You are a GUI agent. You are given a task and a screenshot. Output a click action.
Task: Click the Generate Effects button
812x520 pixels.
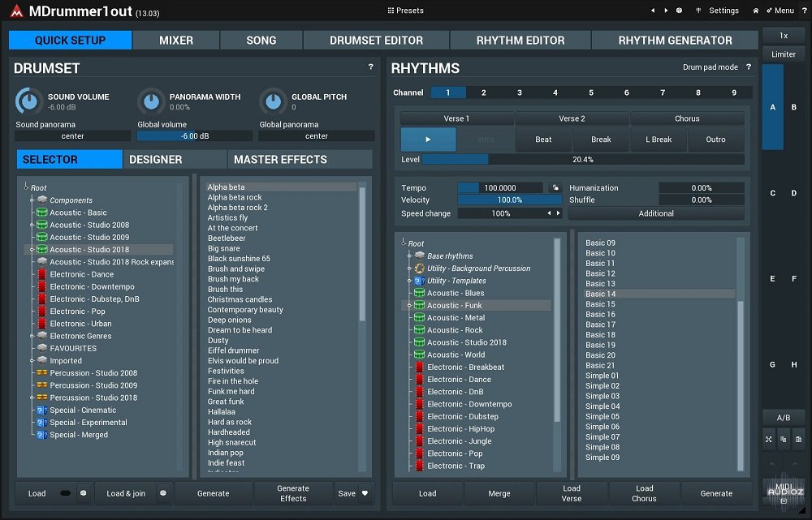(293, 493)
